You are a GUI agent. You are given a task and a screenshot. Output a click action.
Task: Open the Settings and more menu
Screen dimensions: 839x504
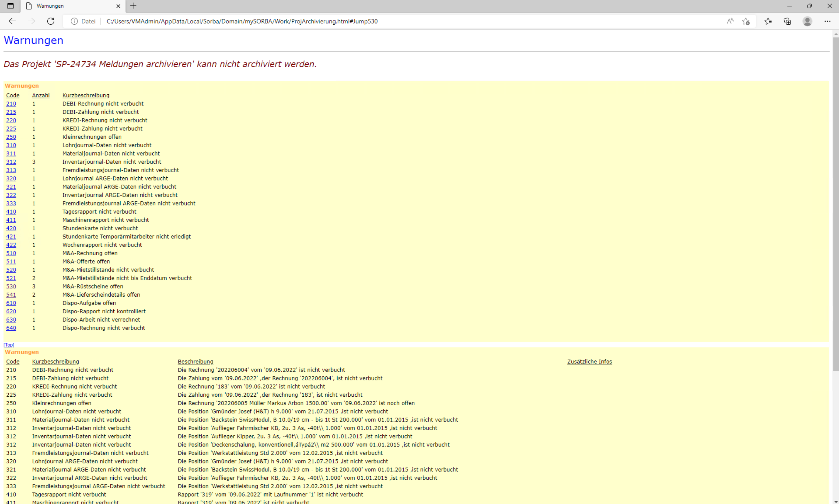click(x=827, y=21)
